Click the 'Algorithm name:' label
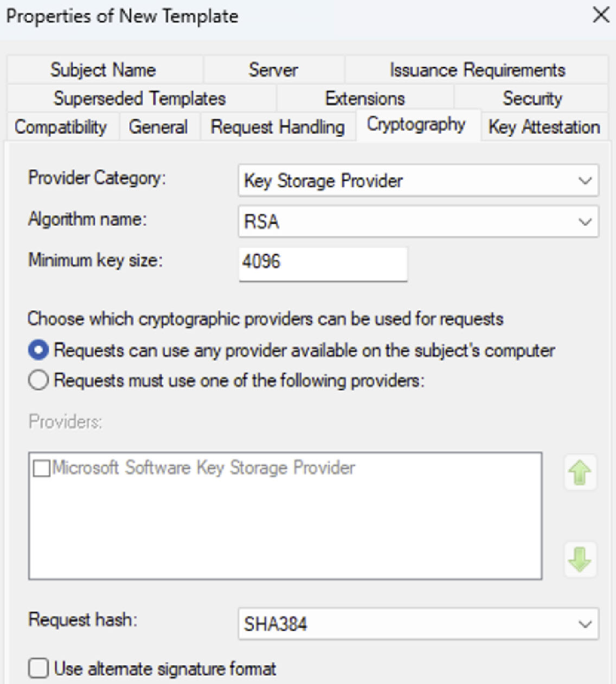Screen dimensions: 616x684 click(87, 219)
